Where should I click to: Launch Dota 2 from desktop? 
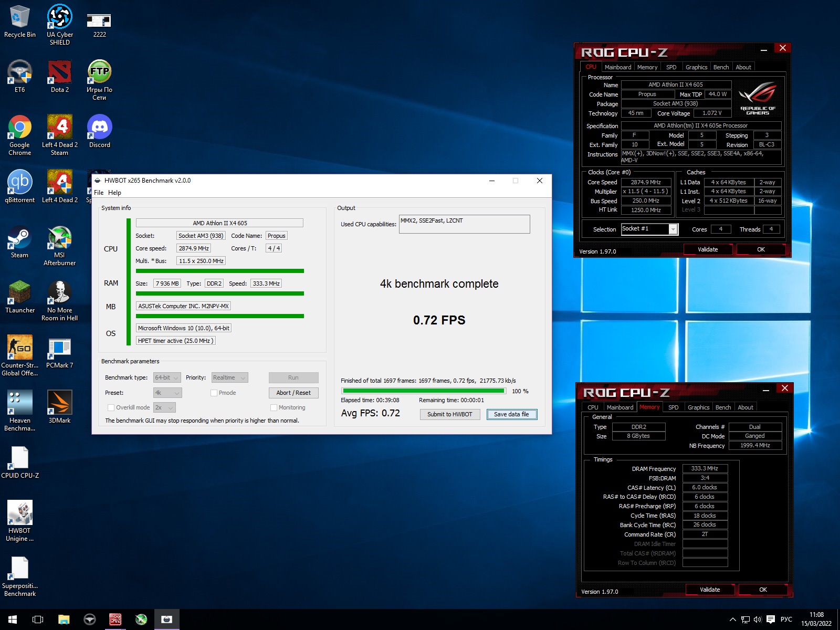pyautogui.click(x=60, y=77)
